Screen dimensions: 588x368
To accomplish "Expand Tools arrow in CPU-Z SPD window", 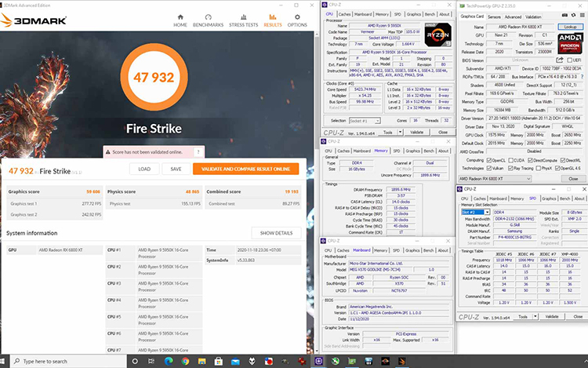I will [535, 317].
